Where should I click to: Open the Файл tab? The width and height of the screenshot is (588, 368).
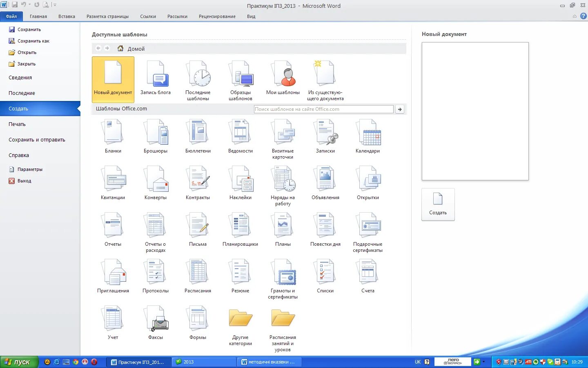[11, 16]
